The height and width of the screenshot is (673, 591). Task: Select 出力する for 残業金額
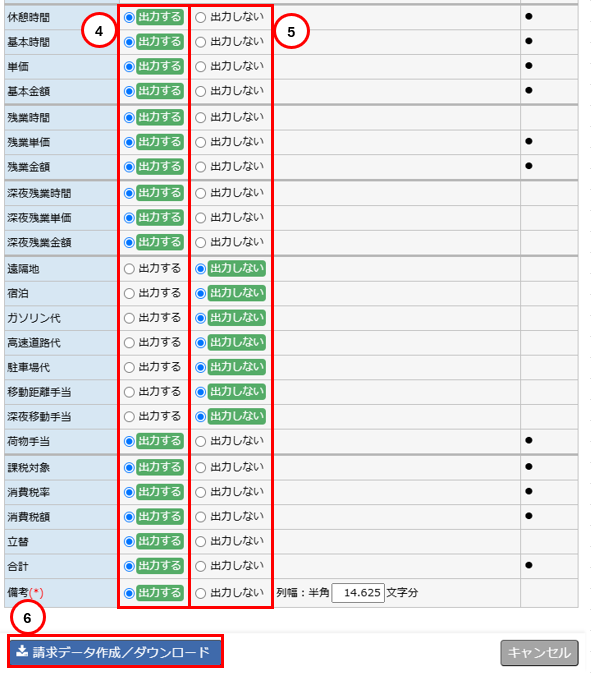pyautogui.click(x=129, y=167)
